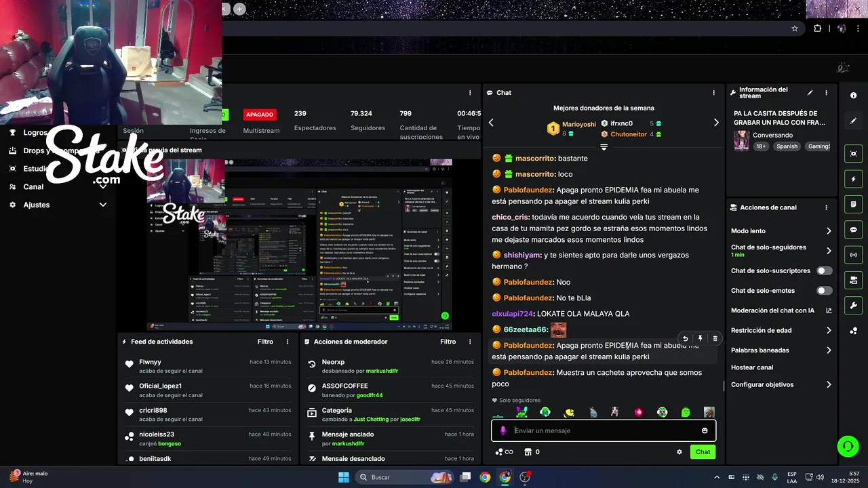868x488 pixels.
Task: Click Hostear canal option
Action: tap(752, 367)
